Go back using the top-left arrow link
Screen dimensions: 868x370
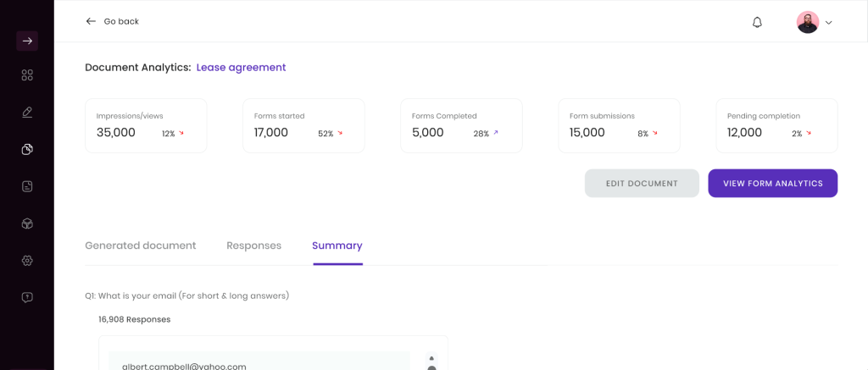click(x=113, y=21)
